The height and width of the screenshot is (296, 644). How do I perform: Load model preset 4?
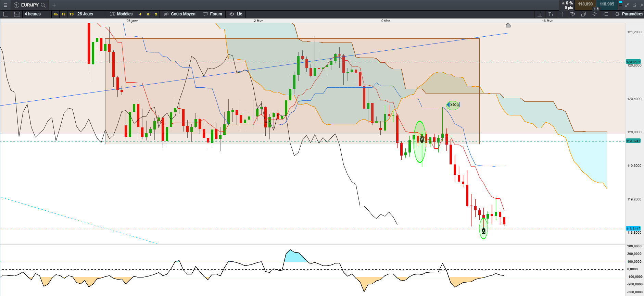click(140, 14)
